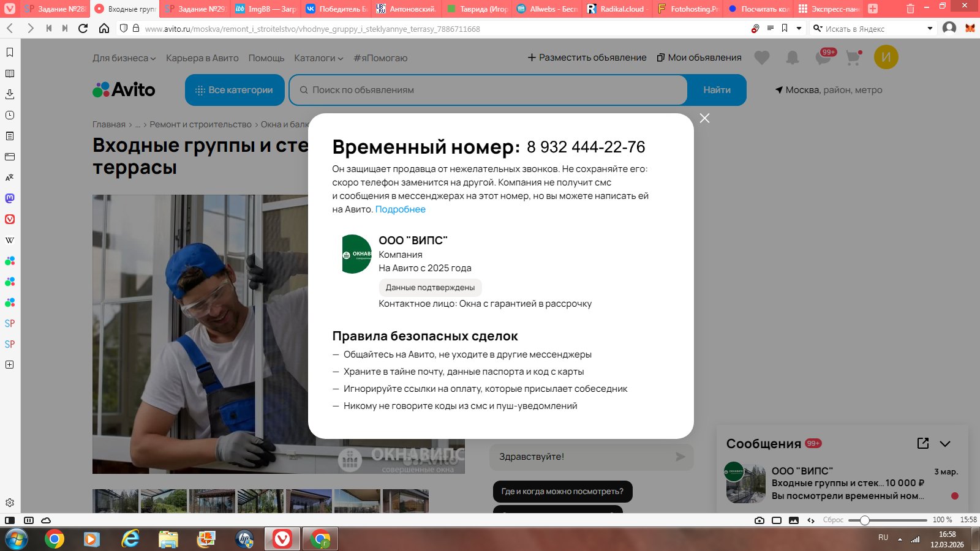Image resolution: width=980 pixels, height=551 pixels.
Task: Open the Wikipedia web panel
Action: 10,240
